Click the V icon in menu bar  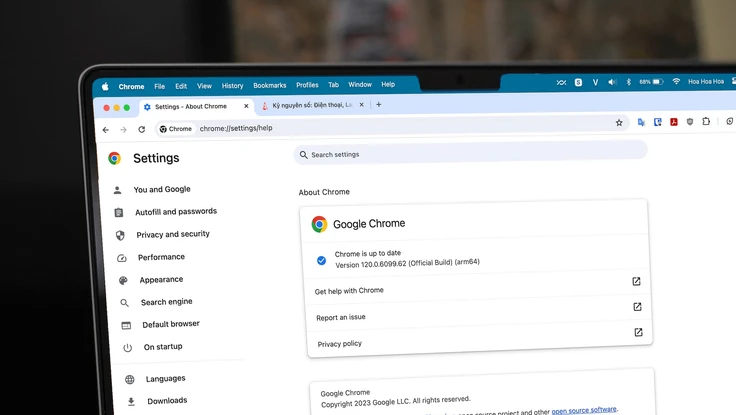coord(595,82)
